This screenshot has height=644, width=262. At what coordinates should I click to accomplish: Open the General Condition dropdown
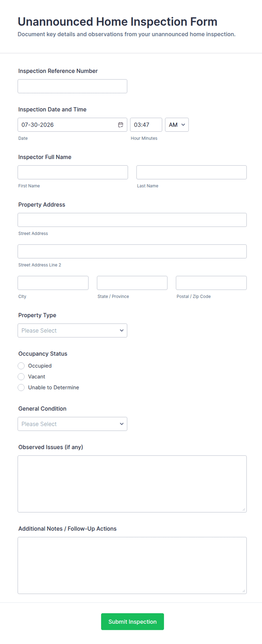tap(72, 424)
